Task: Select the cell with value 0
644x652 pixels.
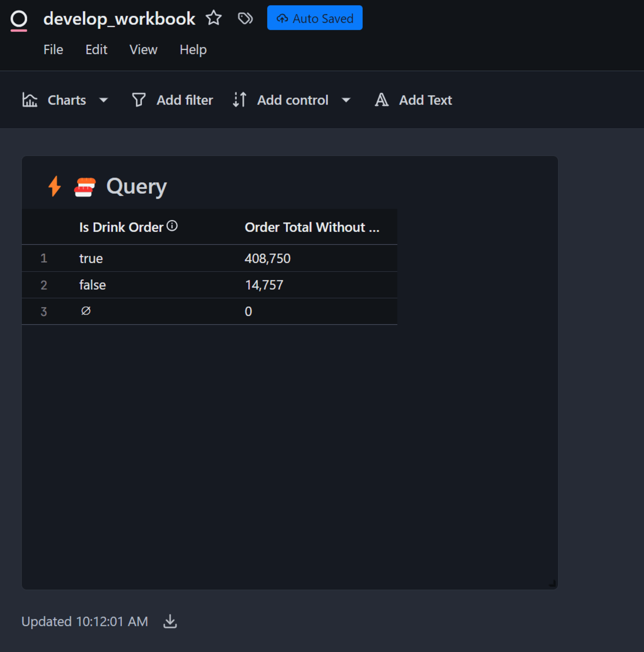Action: tap(248, 311)
